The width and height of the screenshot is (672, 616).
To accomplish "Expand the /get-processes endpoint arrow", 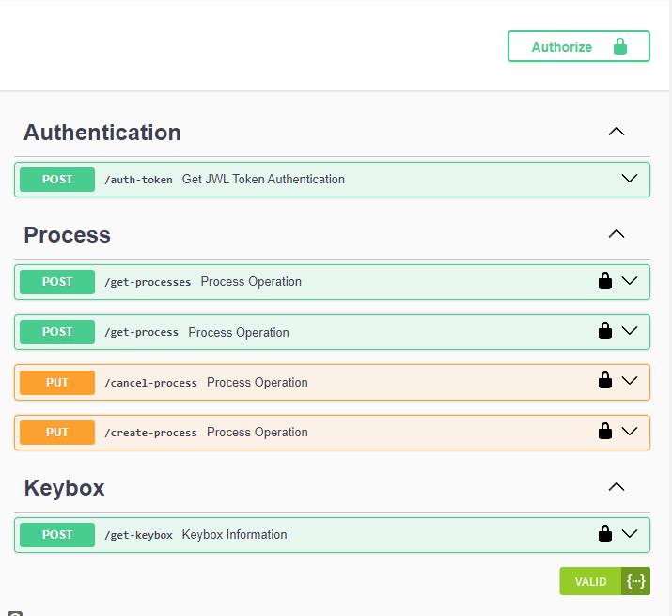I will 630,280.
